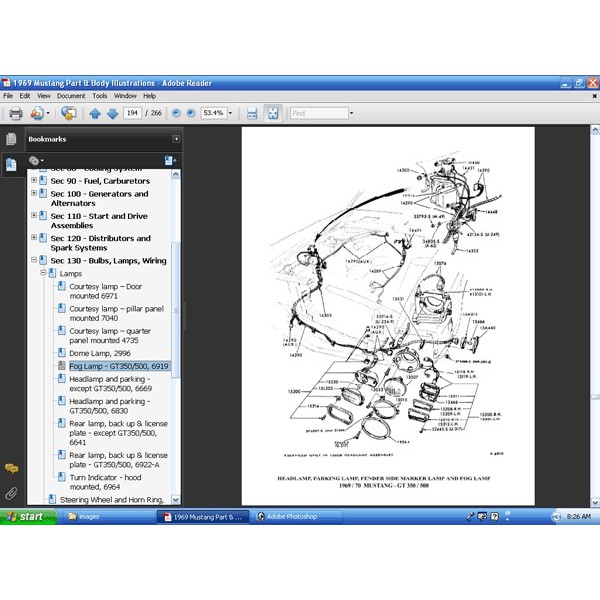
Task: Select bookmark Fog Lamp - GT350/500, 6919
Action: tap(119, 366)
